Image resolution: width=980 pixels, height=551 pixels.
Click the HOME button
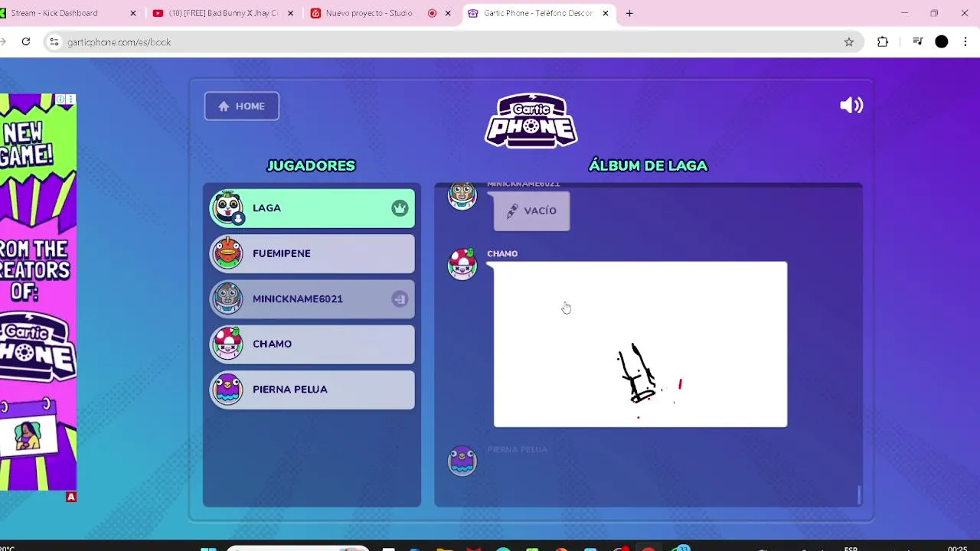click(241, 106)
